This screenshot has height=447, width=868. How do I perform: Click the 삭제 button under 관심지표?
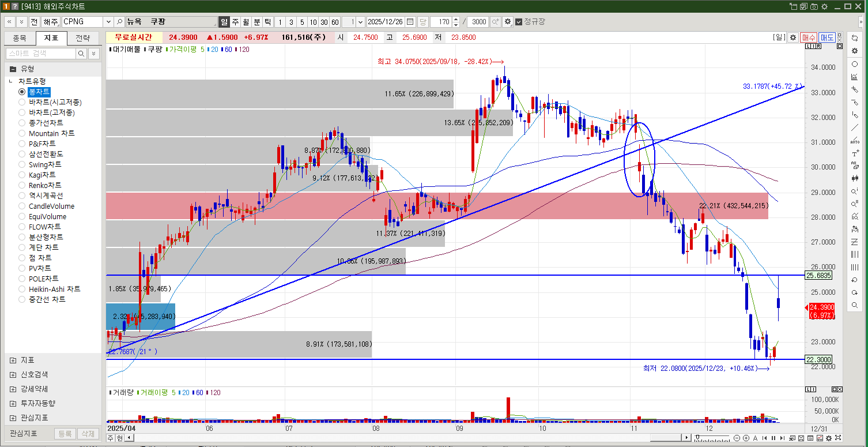87,434
